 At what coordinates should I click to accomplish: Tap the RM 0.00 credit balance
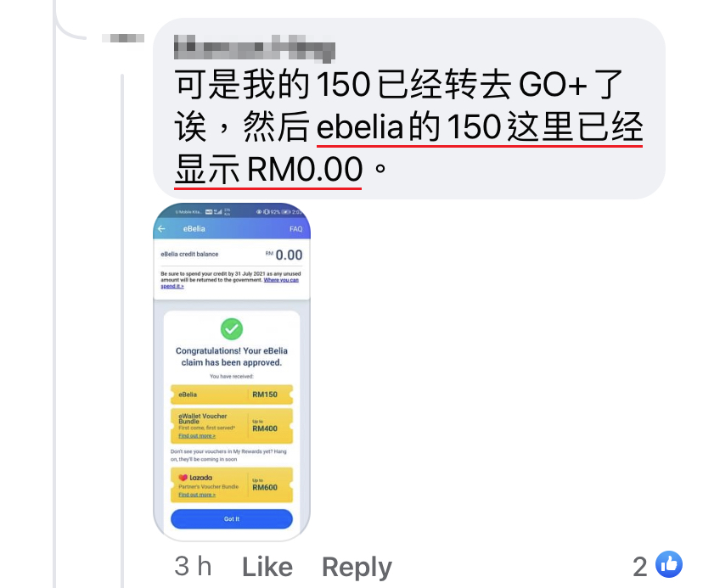click(284, 255)
